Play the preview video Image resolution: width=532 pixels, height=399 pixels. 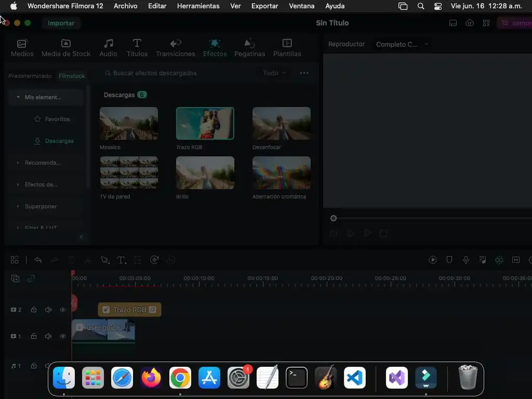coord(367,233)
